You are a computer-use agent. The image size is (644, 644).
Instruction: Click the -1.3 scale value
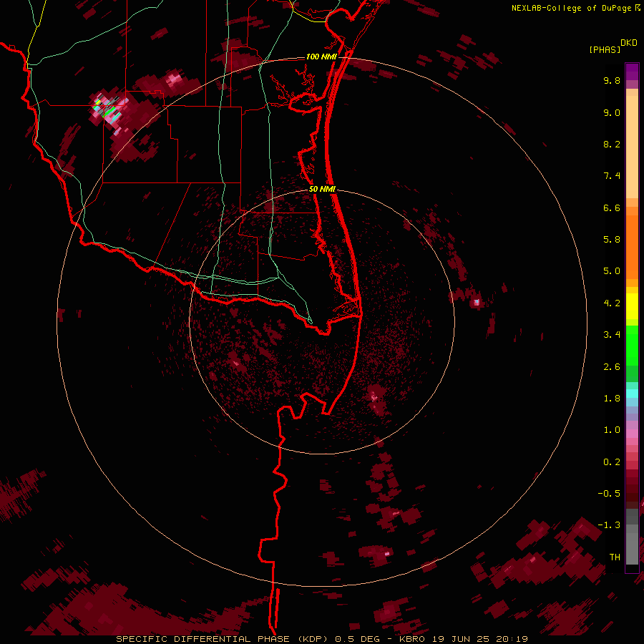(x=609, y=525)
